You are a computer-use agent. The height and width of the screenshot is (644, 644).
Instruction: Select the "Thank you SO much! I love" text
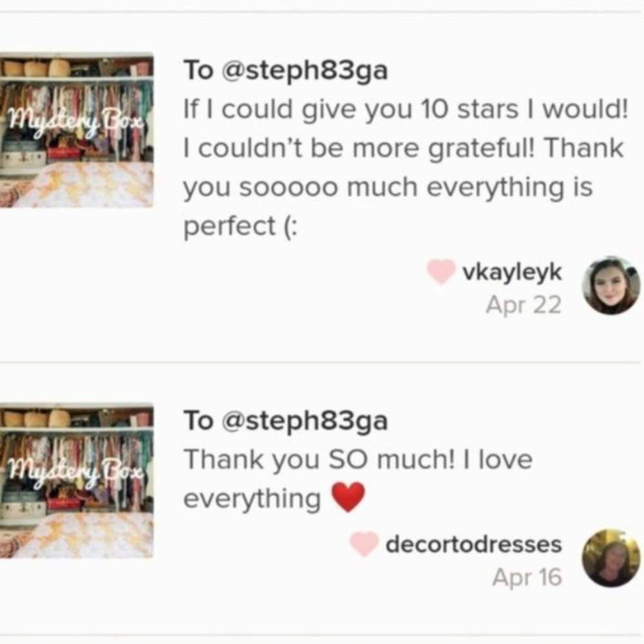(x=358, y=460)
